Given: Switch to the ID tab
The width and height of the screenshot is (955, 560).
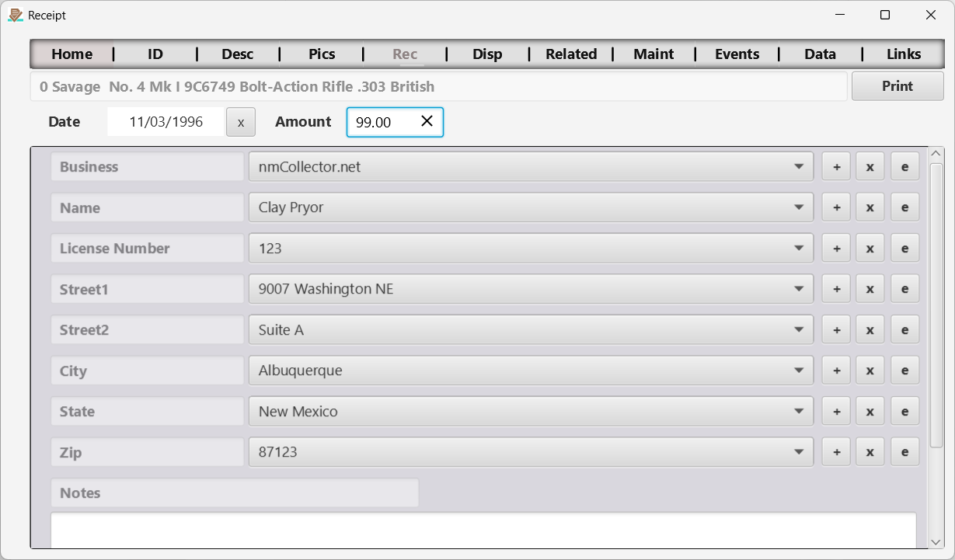Looking at the screenshot, I should (155, 54).
